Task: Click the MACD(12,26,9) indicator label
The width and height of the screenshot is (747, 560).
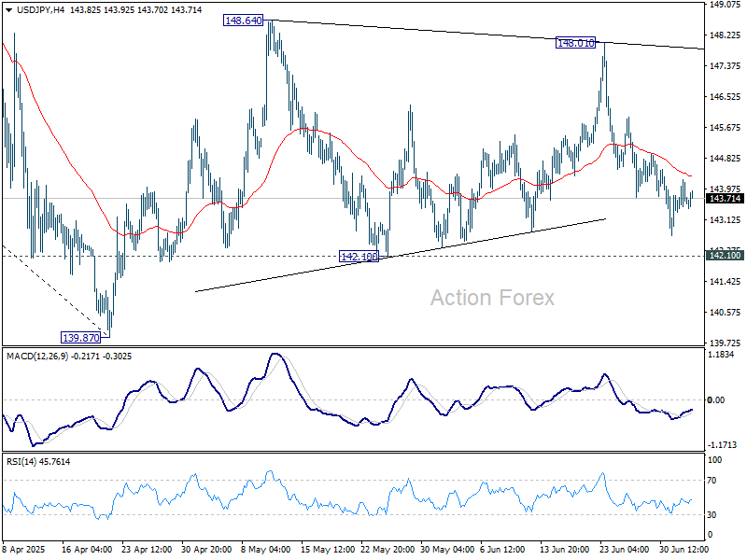Action: [38, 357]
